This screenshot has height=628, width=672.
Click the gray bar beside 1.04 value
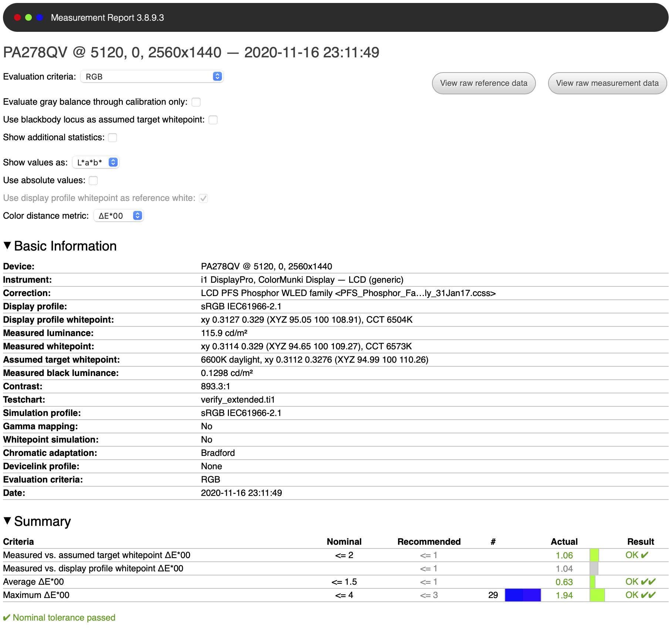point(594,568)
